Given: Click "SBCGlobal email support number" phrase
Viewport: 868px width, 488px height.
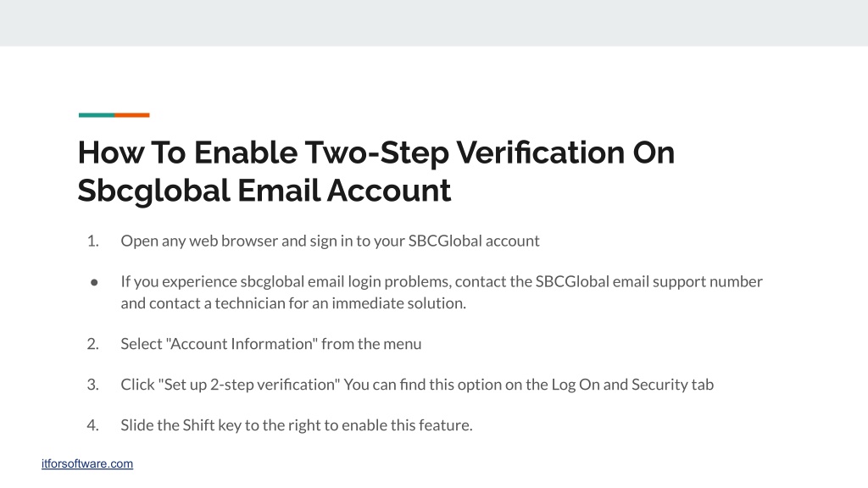Looking at the screenshot, I should point(648,281).
